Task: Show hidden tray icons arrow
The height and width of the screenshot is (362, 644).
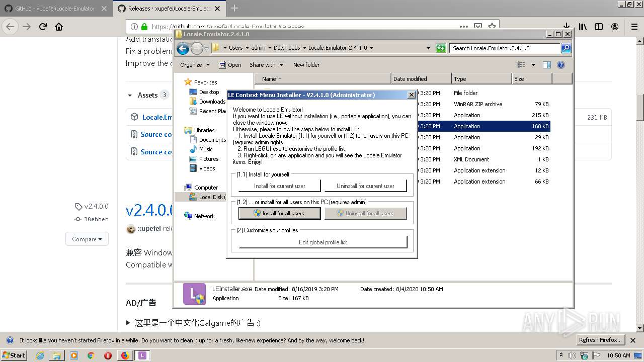Action: click(561, 355)
